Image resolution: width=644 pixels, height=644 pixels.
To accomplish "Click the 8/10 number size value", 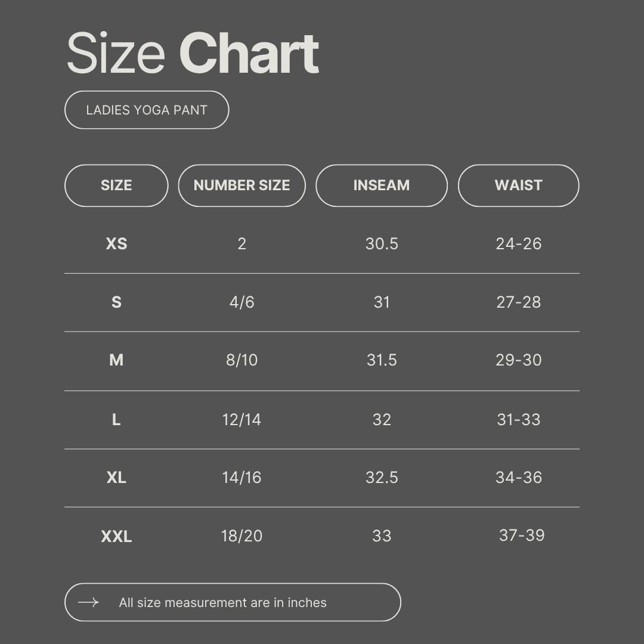I will (241, 360).
